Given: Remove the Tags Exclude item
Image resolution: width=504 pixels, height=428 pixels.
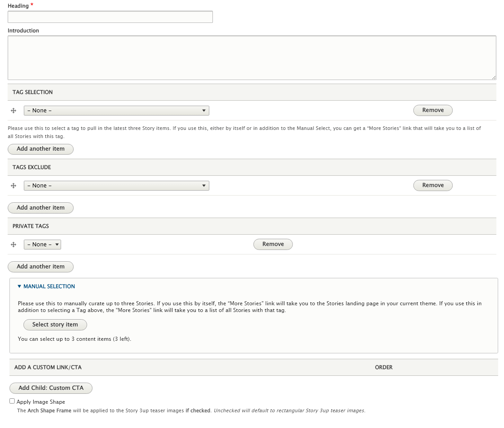Looking at the screenshot, I should 433,185.
